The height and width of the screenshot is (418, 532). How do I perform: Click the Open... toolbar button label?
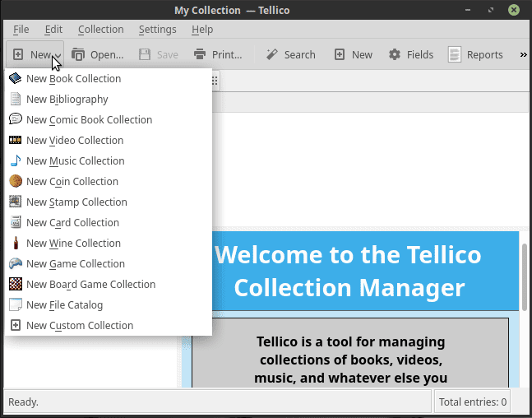click(107, 54)
